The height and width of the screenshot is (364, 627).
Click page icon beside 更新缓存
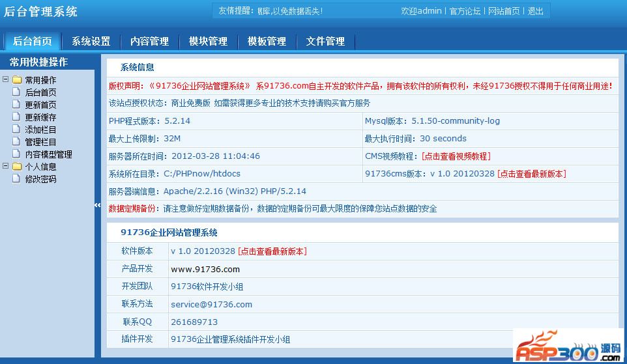click(x=16, y=117)
